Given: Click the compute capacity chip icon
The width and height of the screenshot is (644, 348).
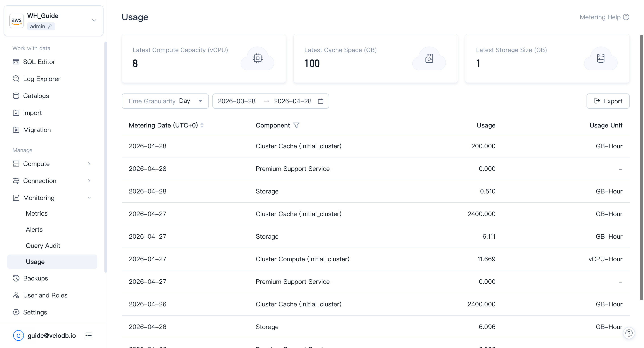Looking at the screenshot, I should tap(258, 58).
